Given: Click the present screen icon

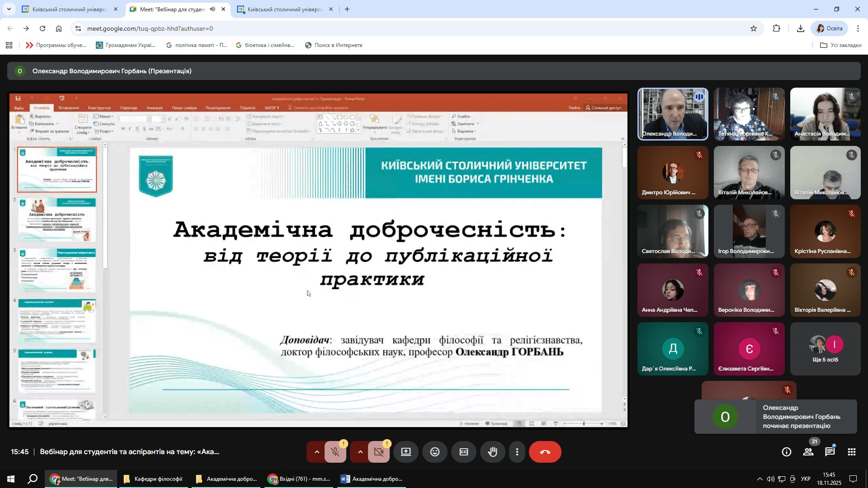Looking at the screenshot, I should [406, 452].
